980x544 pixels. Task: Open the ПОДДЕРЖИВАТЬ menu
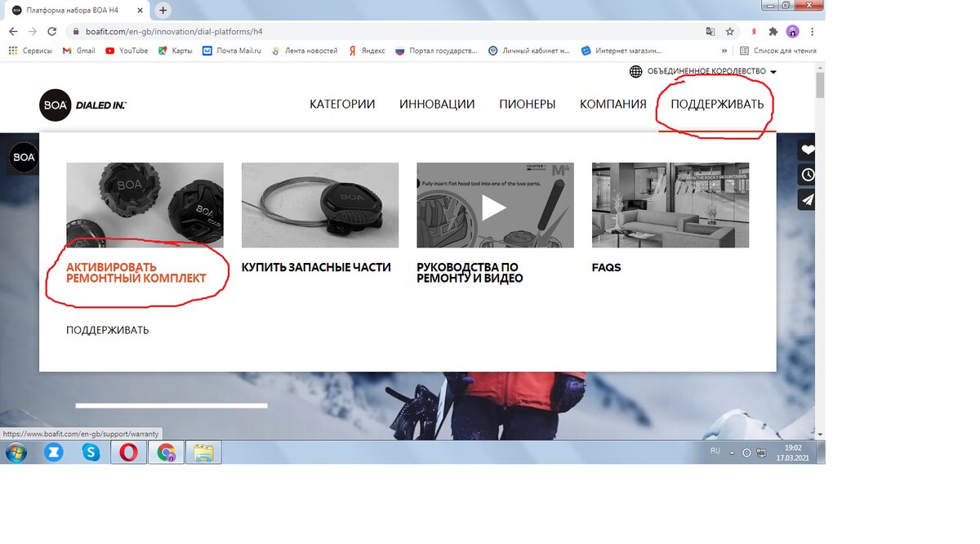coord(717,105)
